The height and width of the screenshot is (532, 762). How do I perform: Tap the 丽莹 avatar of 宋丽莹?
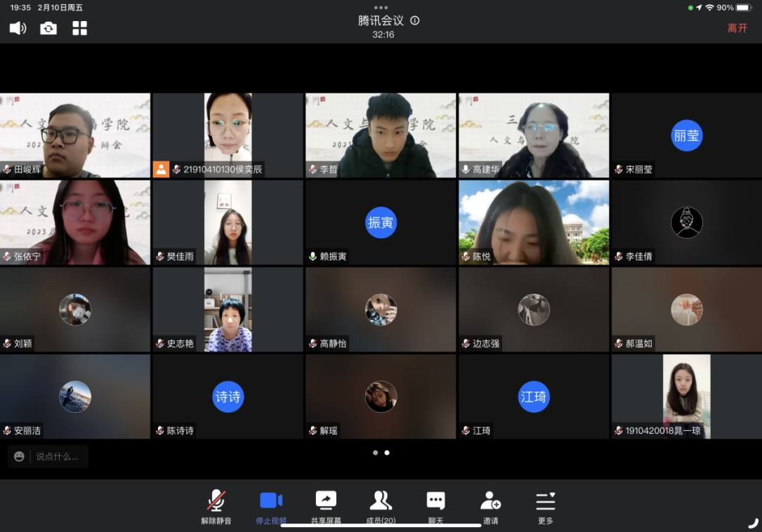coord(686,136)
